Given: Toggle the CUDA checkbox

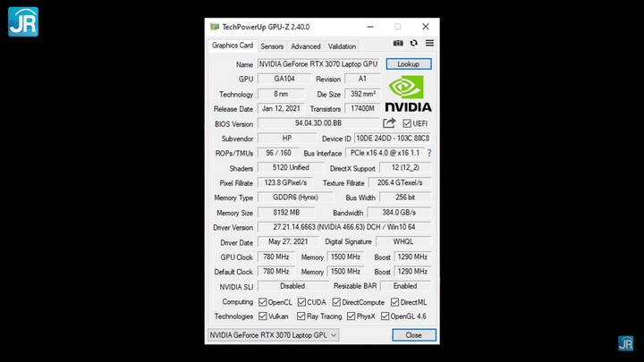Looking at the screenshot, I should (302, 302).
